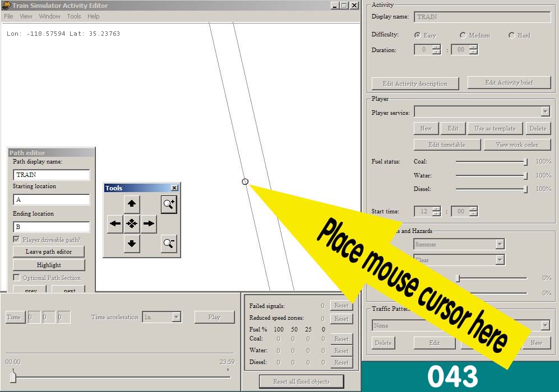This screenshot has width=559, height=392.
Task: Toggle Player driveable path checkbox
Action: tap(16, 239)
